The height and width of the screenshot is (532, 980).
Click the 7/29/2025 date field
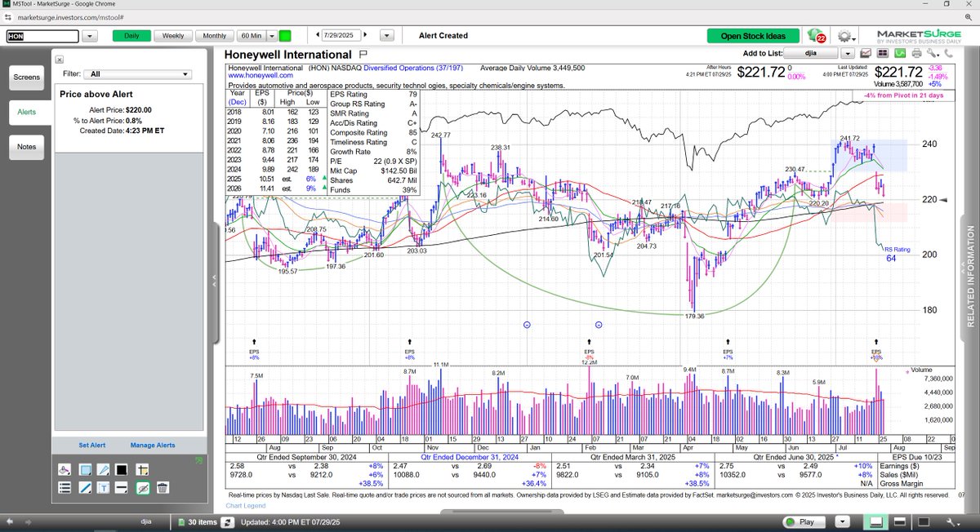pyautogui.click(x=341, y=35)
